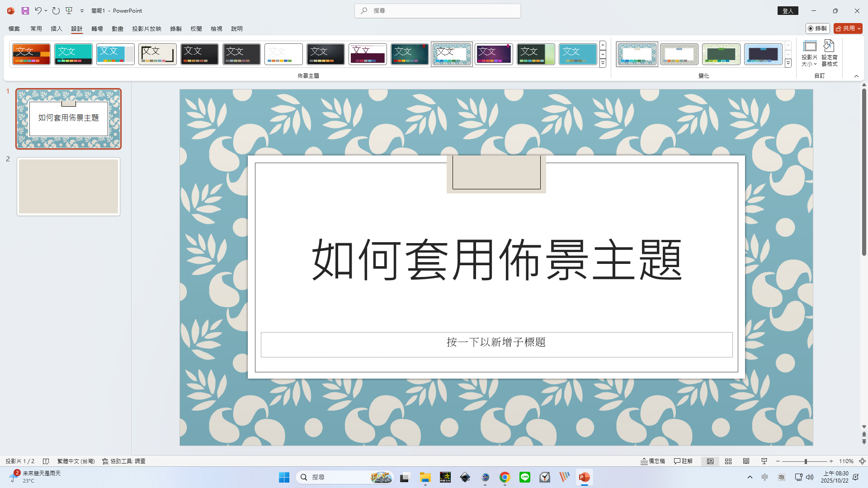The height and width of the screenshot is (488, 868).
Task: Click the Sign in (登入) button
Action: tap(788, 11)
